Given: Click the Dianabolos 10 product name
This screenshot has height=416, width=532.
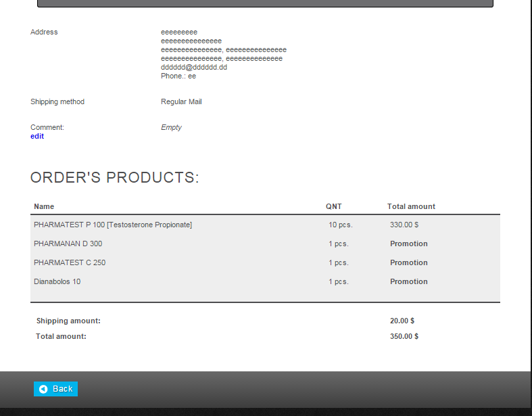Looking at the screenshot, I should [x=57, y=281].
